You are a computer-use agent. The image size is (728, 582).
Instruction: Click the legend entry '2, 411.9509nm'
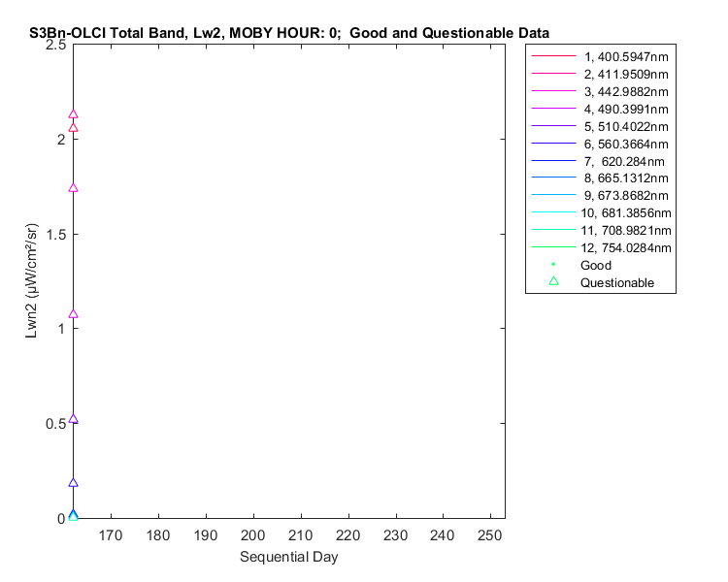click(x=600, y=75)
